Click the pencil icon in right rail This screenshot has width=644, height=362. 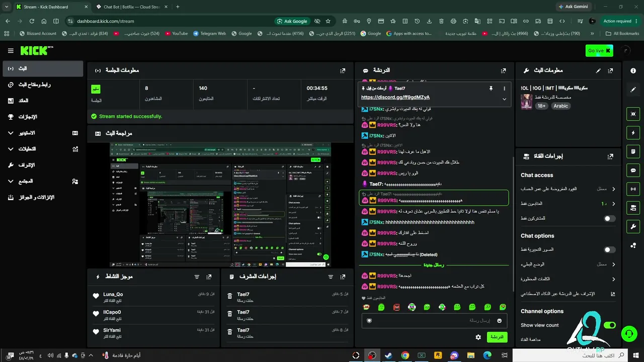point(633,89)
